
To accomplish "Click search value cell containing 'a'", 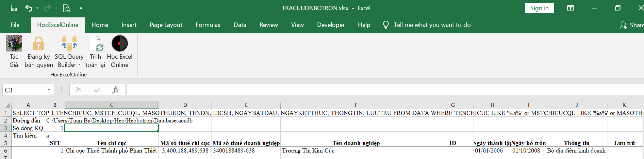I will [x=55, y=135].
